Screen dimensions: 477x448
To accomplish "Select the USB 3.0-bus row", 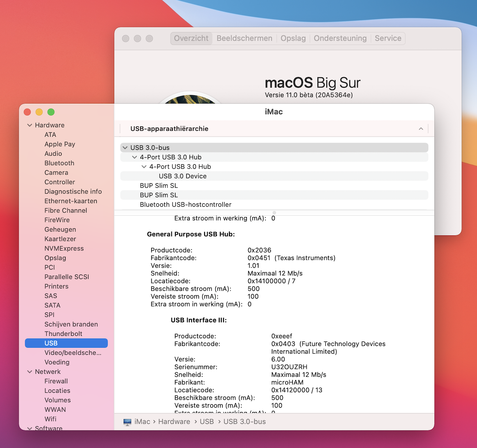I will (x=274, y=148).
